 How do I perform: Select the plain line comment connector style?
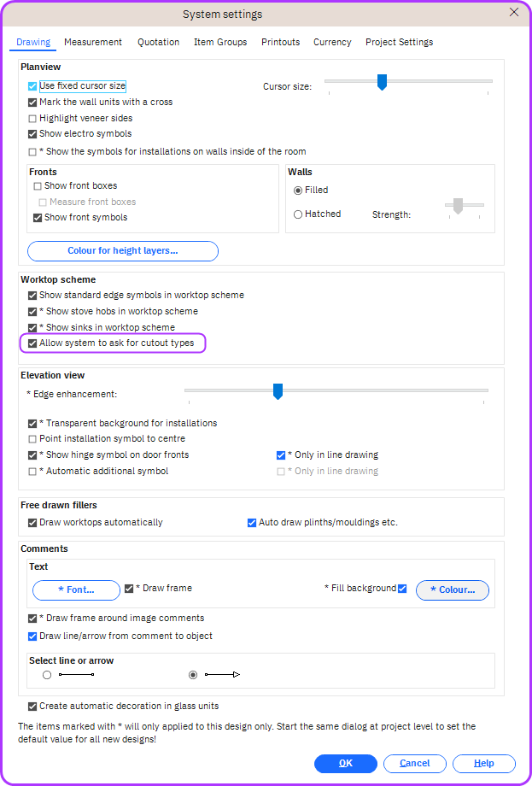pos(47,675)
